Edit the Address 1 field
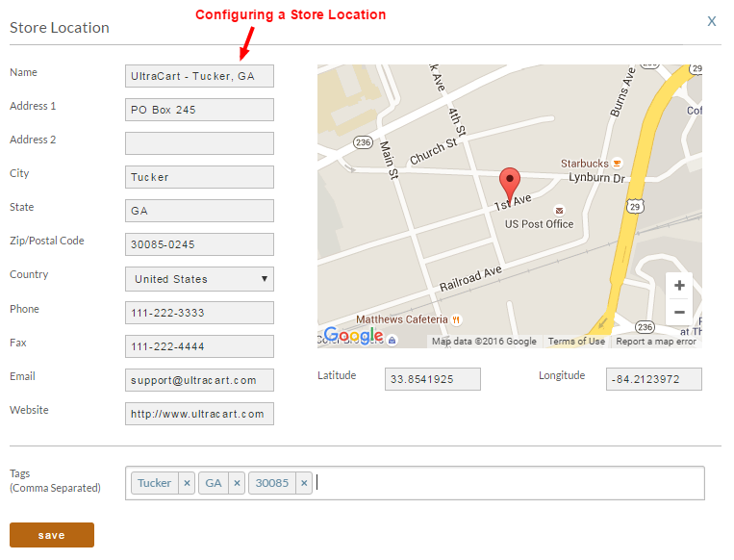 pos(199,110)
